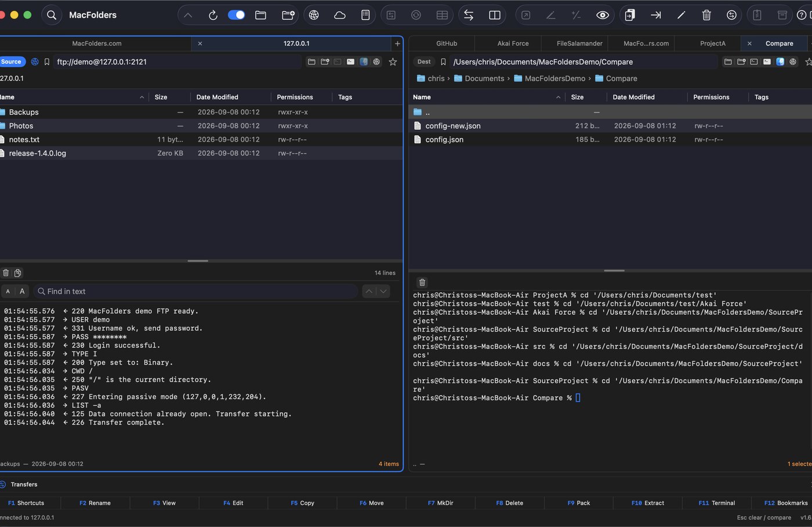Screen dimensions: 812x527
Task: Click the chris breadcrumb folder
Action: coord(430,78)
